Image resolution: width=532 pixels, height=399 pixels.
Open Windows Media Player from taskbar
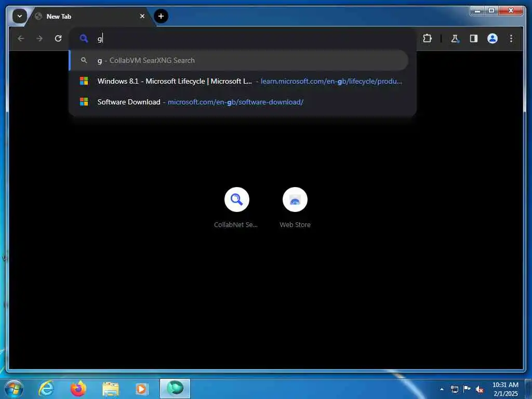(x=141, y=389)
